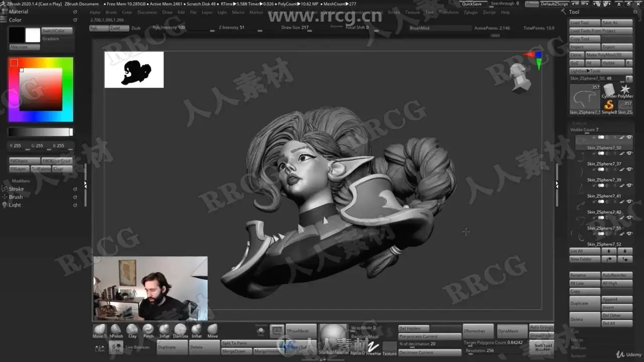Select the DamStandard brush
Screen dimensions: 644x362
[180, 331]
